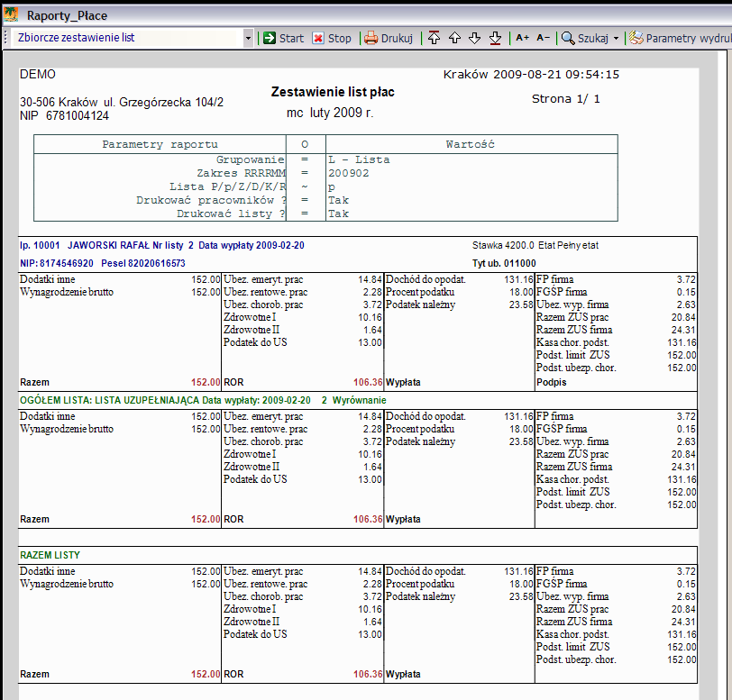Screen dimensions: 732x700
Task: Click the green Start arrow icon
Action: [270, 38]
